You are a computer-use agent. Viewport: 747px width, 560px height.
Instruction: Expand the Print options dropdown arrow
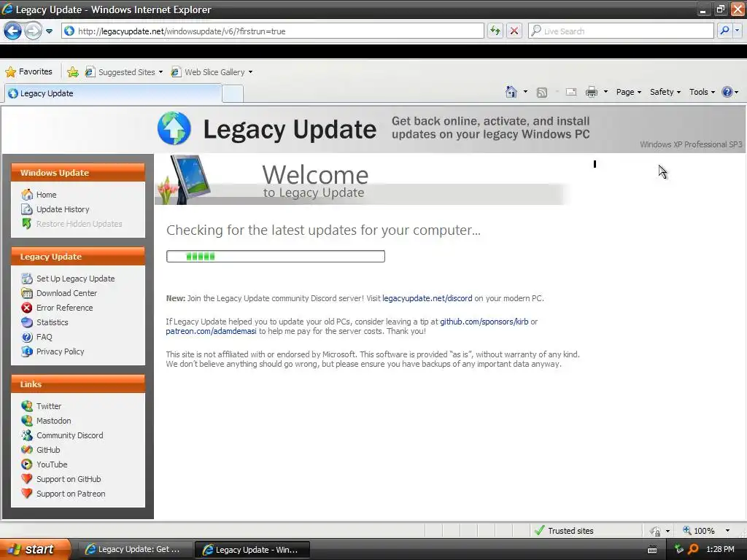click(x=605, y=92)
